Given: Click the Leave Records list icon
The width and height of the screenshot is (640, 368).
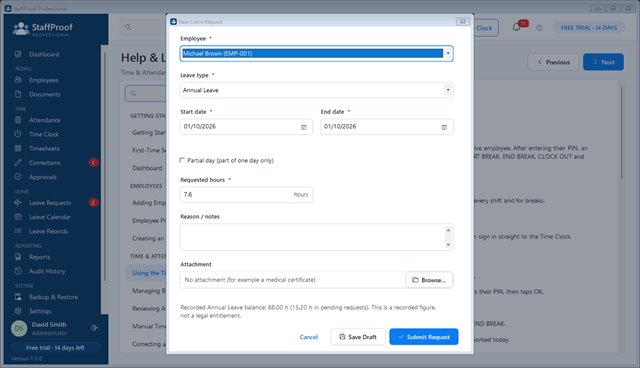Looking at the screenshot, I should (x=18, y=231).
